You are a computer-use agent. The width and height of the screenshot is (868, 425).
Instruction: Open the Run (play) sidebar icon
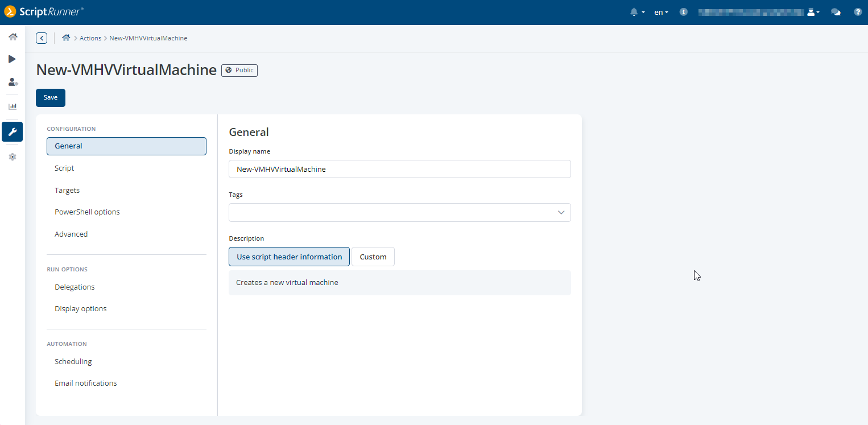(x=12, y=59)
